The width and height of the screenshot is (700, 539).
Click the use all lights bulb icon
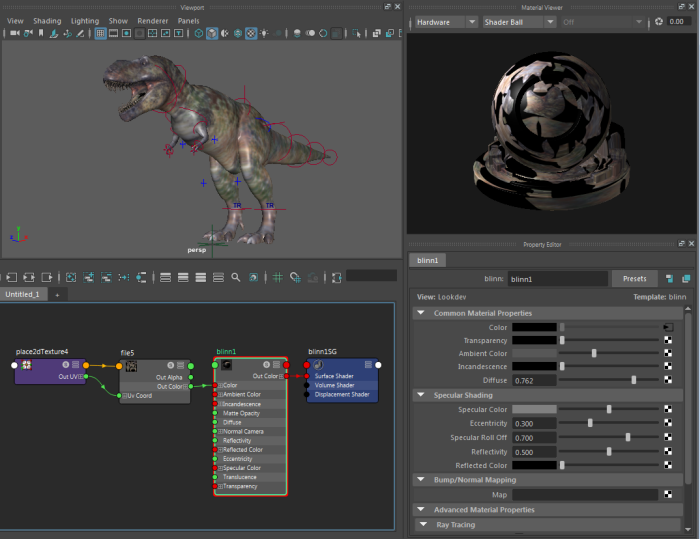pos(264,34)
